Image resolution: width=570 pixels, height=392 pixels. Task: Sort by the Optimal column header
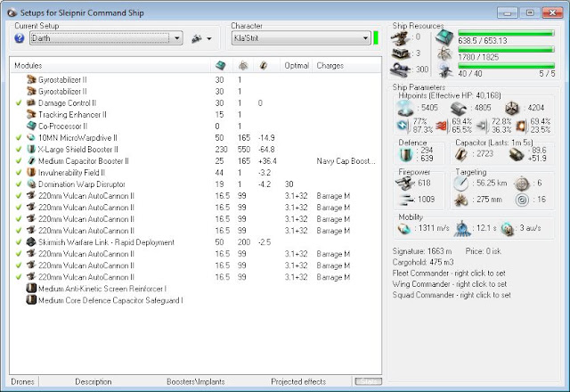click(297, 65)
